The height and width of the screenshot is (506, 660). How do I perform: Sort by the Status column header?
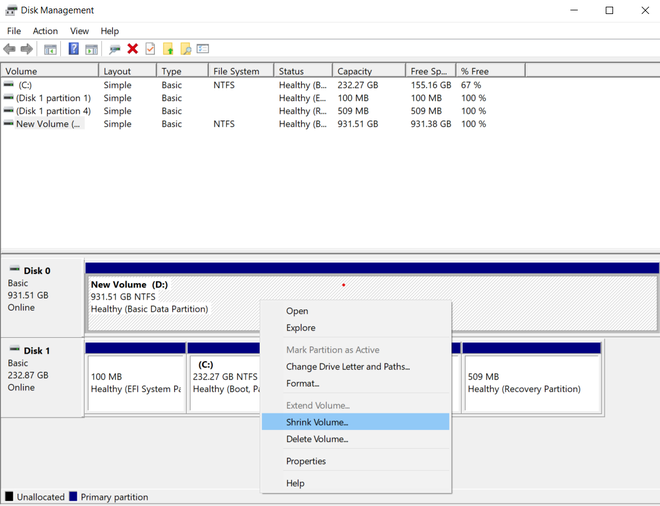303,71
